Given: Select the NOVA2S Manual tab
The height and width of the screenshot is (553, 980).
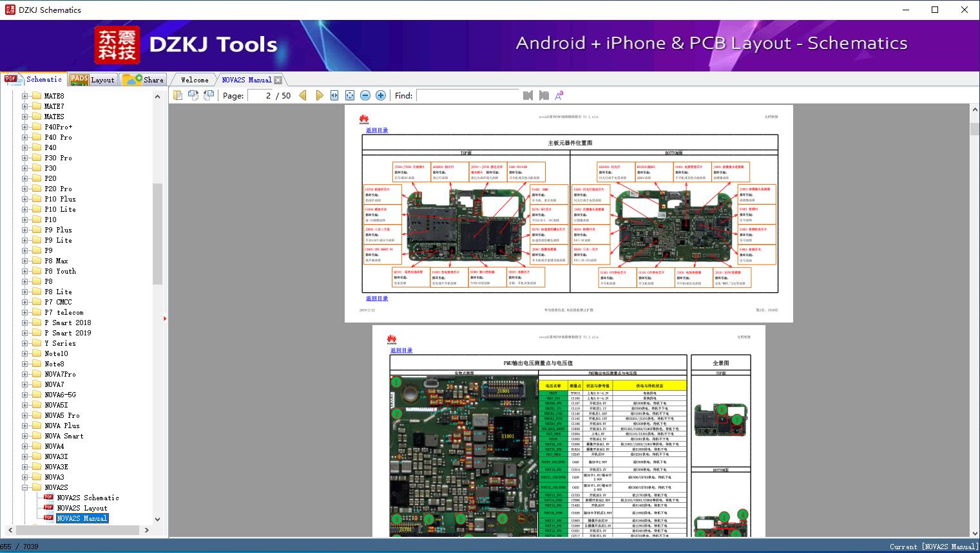Looking at the screenshot, I should tap(247, 80).
